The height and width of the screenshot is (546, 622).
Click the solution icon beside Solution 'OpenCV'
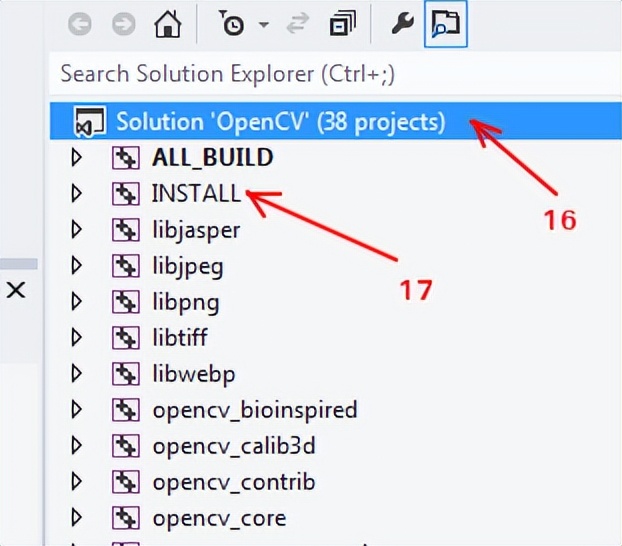point(90,122)
